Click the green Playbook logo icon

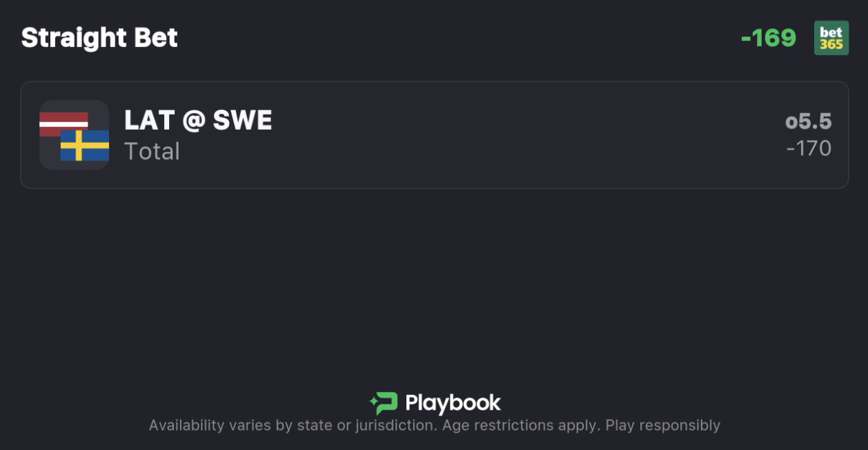tap(384, 403)
